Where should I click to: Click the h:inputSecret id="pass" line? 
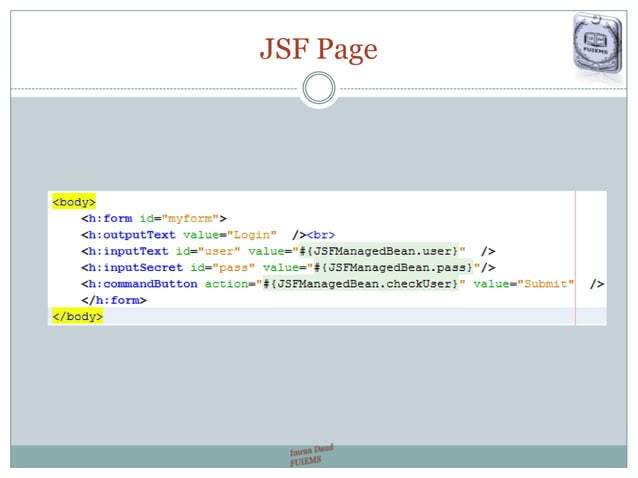click(x=288, y=267)
